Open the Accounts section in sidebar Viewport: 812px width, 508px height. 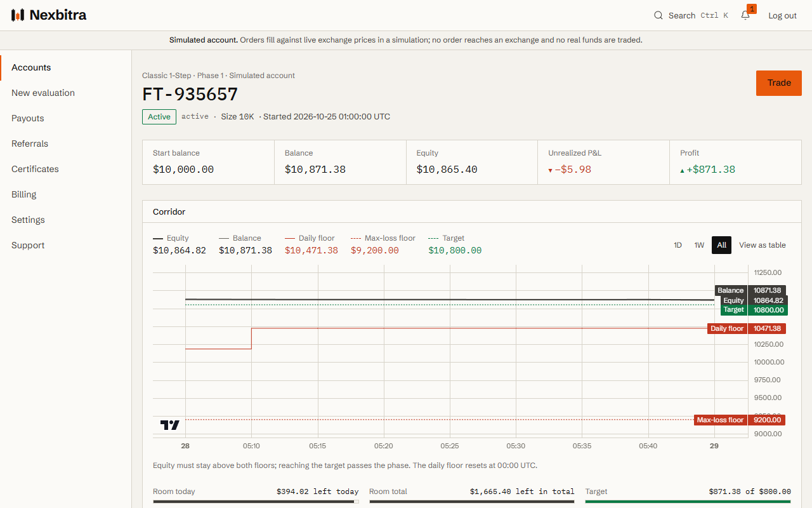[x=66, y=67]
